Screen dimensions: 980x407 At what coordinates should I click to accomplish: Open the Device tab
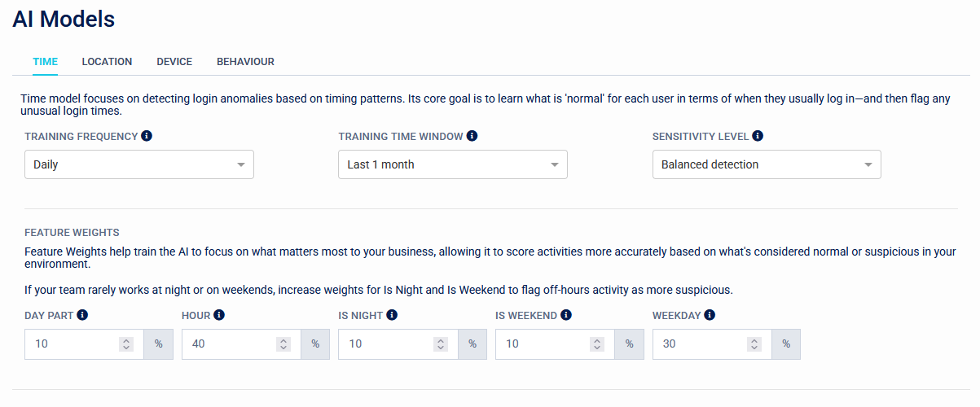tap(174, 62)
